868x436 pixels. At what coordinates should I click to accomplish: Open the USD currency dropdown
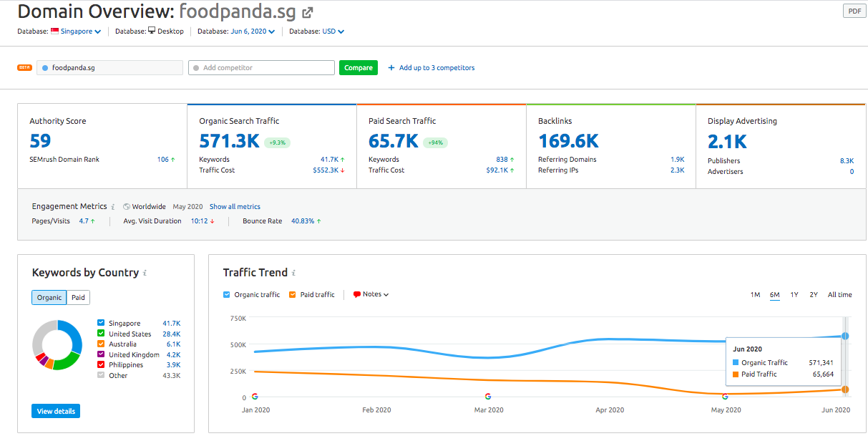point(333,32)
